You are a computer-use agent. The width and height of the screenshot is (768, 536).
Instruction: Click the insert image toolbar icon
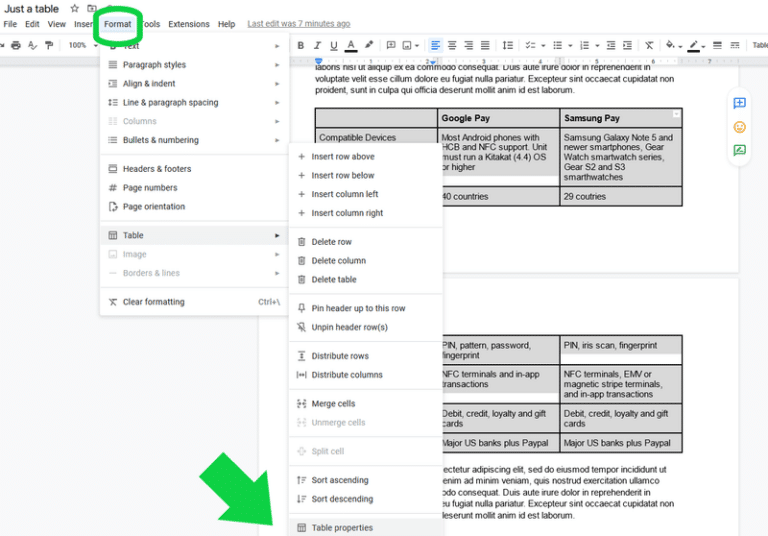pyautogui.click(x=407, y=46)
